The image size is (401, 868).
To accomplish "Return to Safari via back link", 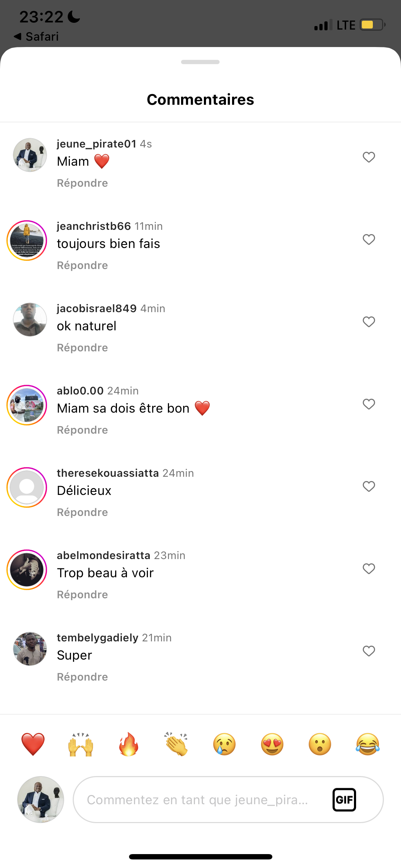I will point(36,36).
